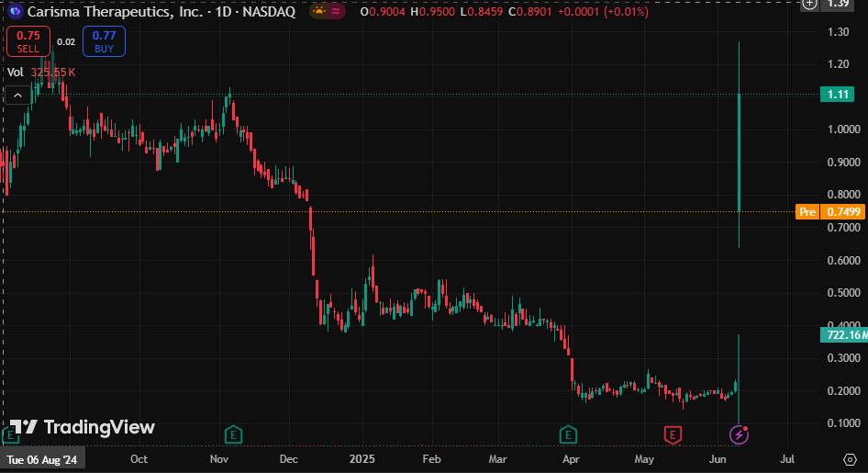This screenshot has width=868, height=473.
Task: Click the L0.8459 low value
Action: click(x=482, y=12)
